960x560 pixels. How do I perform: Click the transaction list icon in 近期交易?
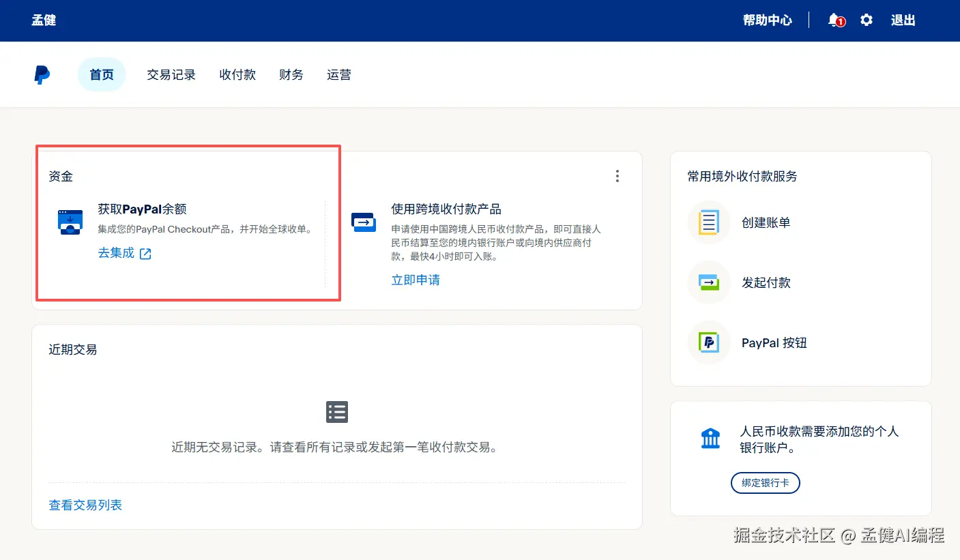click(x=337, y=412)
